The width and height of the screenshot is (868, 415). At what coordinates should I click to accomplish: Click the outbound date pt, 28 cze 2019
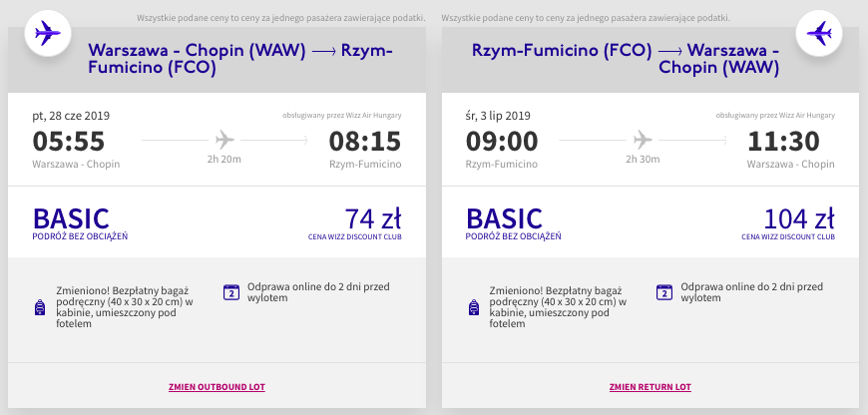click(71, 116)
